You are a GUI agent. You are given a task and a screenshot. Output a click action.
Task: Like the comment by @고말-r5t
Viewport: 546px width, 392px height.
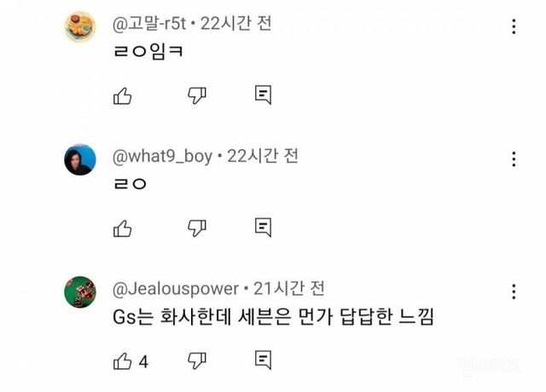click(x=123, y=95)
